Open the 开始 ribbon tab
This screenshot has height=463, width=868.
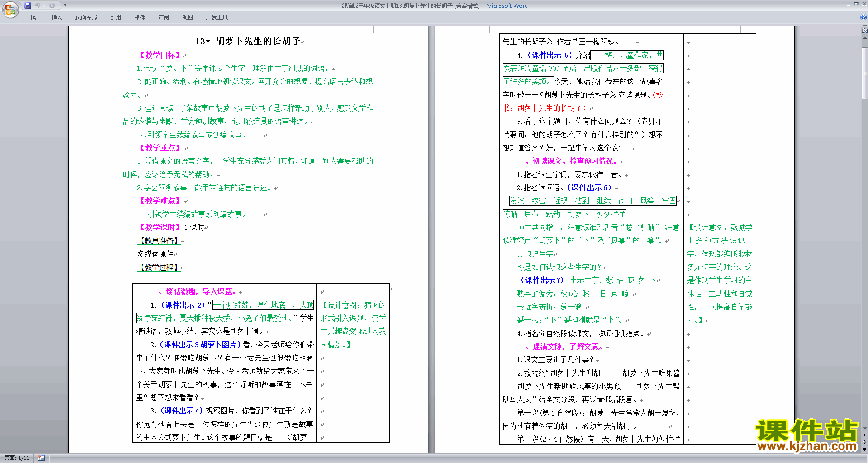coord(33,18)
